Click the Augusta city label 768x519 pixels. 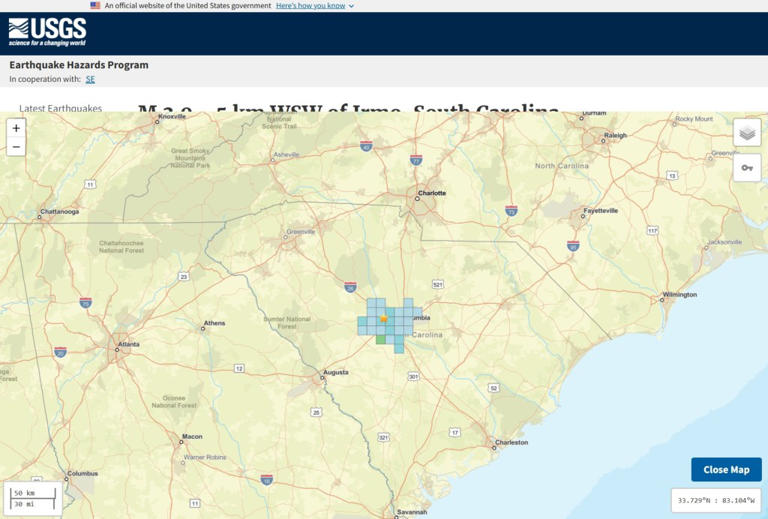pyautogui.click(x=336, y=372)
